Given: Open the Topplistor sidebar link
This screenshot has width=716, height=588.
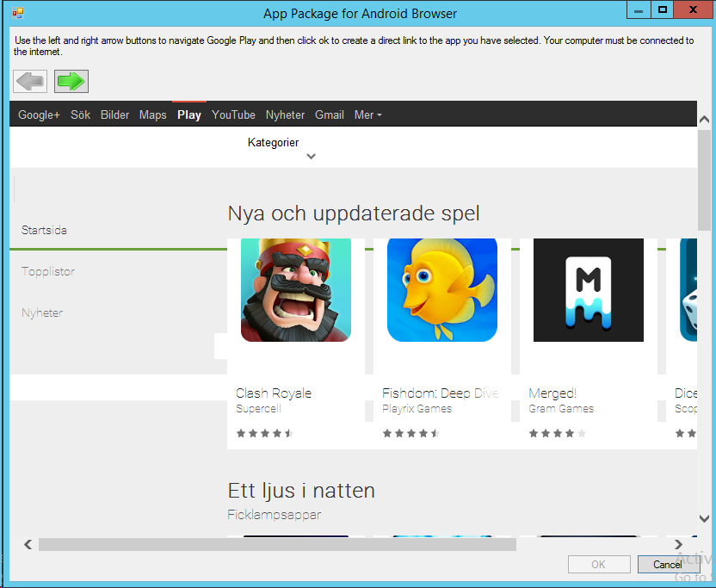Looking at the screenshot, I should [x=48, y=271].
